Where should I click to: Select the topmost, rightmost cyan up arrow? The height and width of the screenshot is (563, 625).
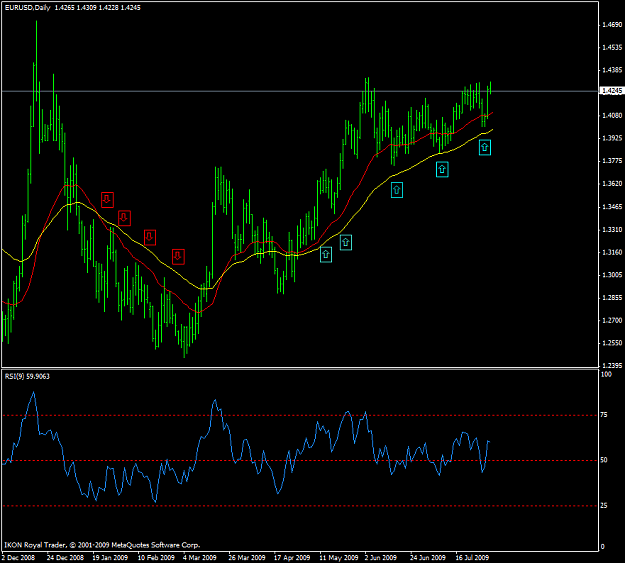coord(485,148)
